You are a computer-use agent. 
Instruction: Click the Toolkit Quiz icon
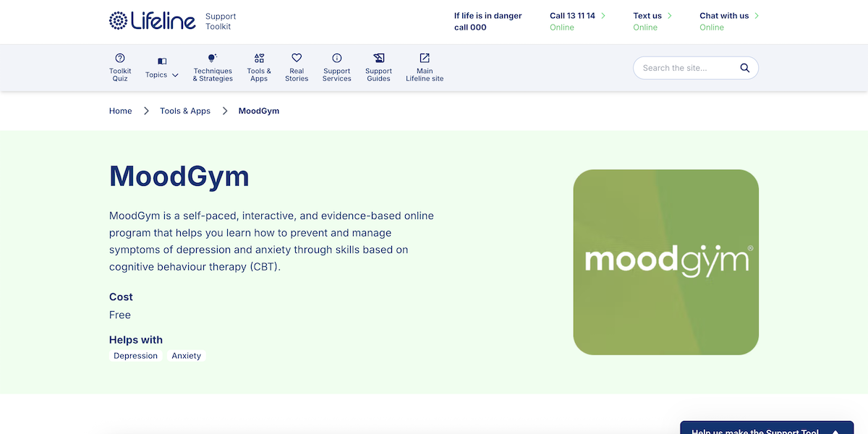(119, 58)
